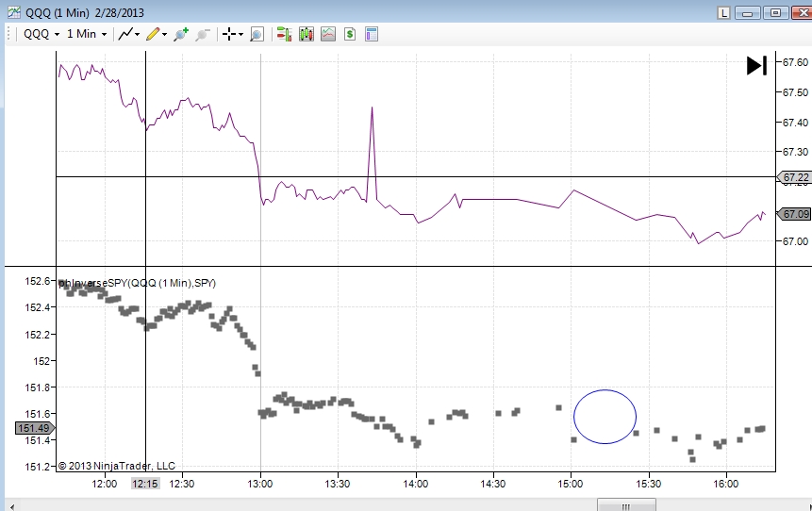The height and width of the screenshot is (511, 812).
Task: Click the 67.60 price axis label
Action: [x=795, y=62]
